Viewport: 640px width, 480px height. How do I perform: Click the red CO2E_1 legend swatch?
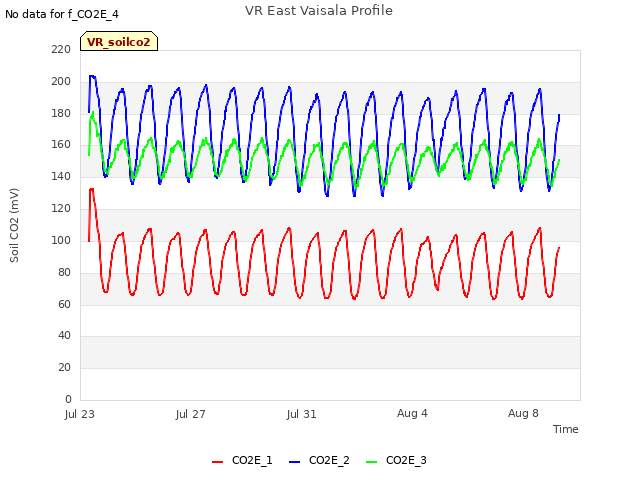[218, 462]
